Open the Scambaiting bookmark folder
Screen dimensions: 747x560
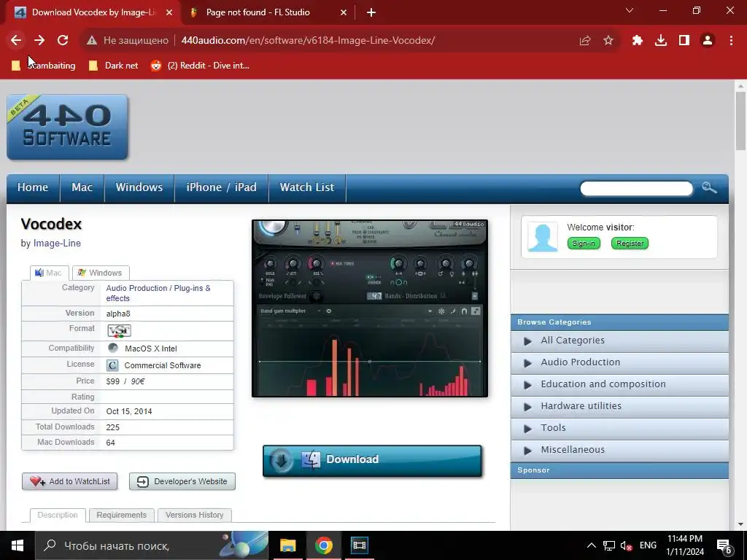[x=43, y=66]
